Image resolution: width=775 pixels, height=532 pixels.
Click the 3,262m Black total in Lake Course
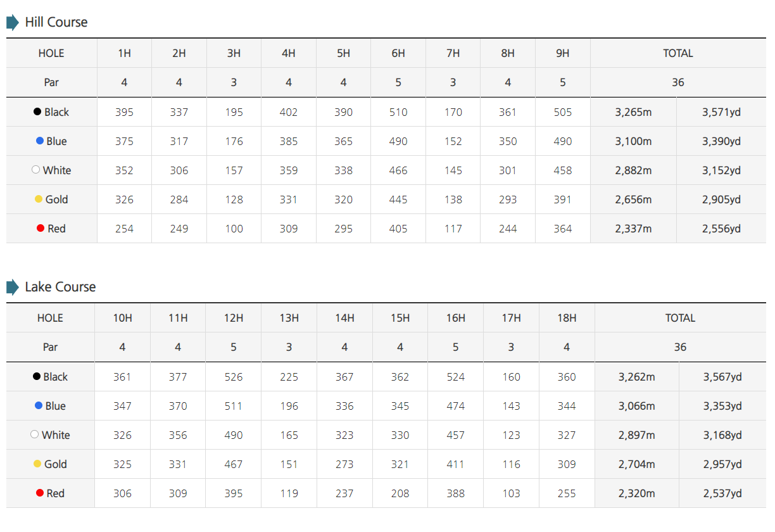636,377
